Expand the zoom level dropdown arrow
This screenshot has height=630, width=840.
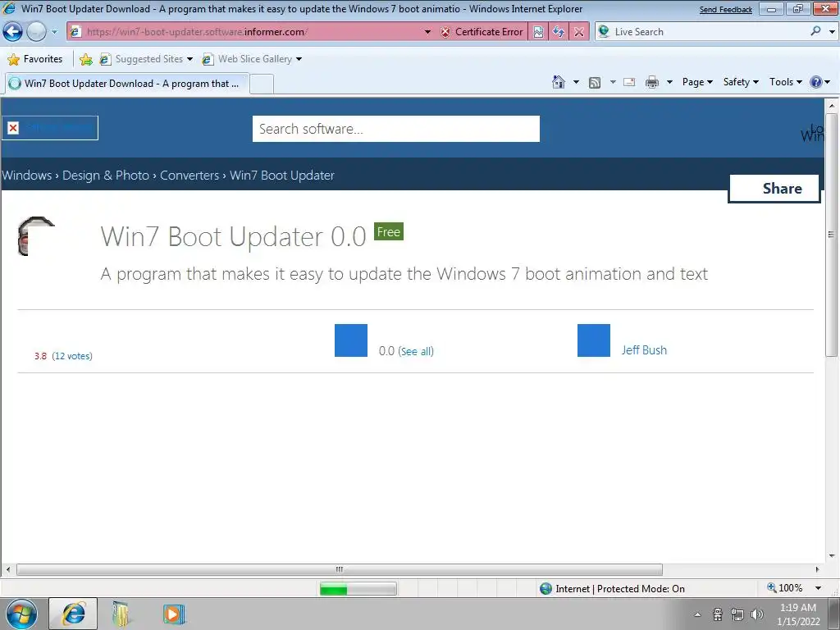(818, 588)
